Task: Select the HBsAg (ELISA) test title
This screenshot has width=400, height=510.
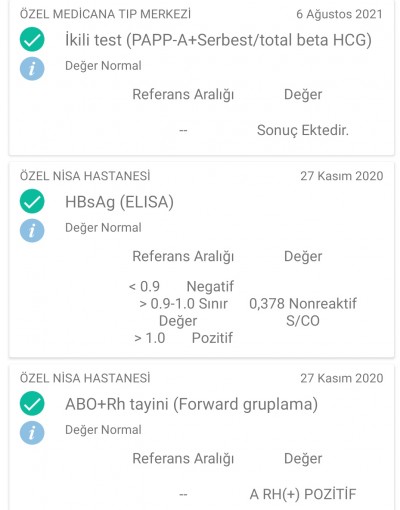Action: (x=119, y=202)
